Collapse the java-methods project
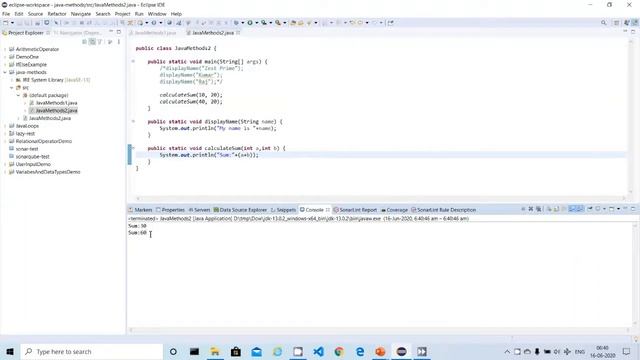 [x=5, y=72]
